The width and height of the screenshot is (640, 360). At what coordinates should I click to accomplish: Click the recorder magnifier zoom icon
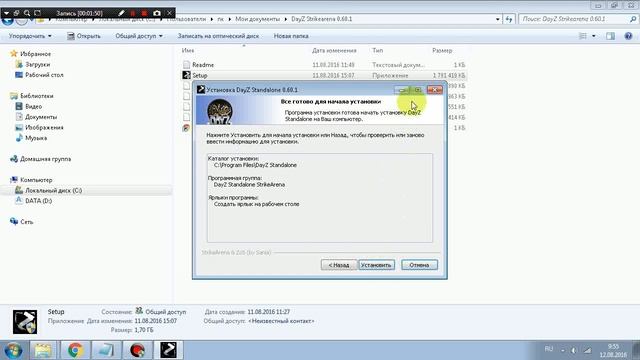[x=27, y=13]
